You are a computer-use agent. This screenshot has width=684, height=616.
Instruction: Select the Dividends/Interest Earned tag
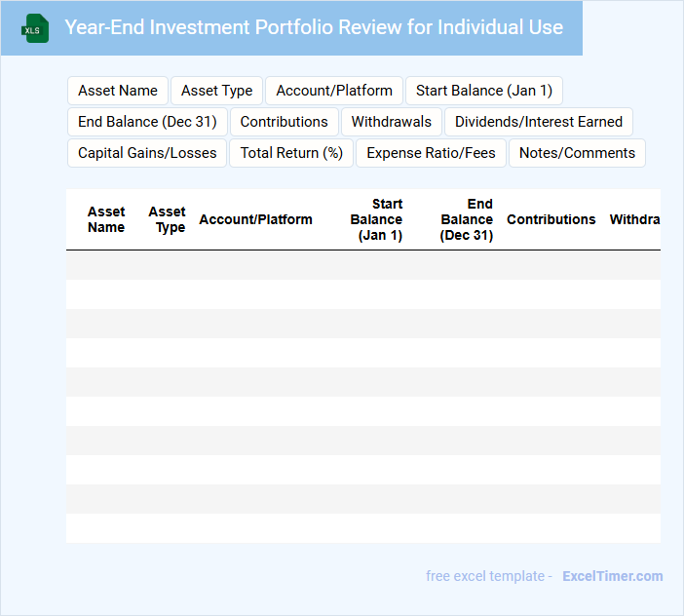point(539,122)
